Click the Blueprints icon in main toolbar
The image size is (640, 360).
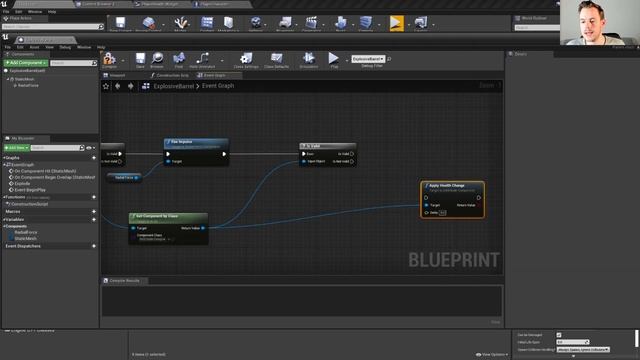[x=285, y=24]
